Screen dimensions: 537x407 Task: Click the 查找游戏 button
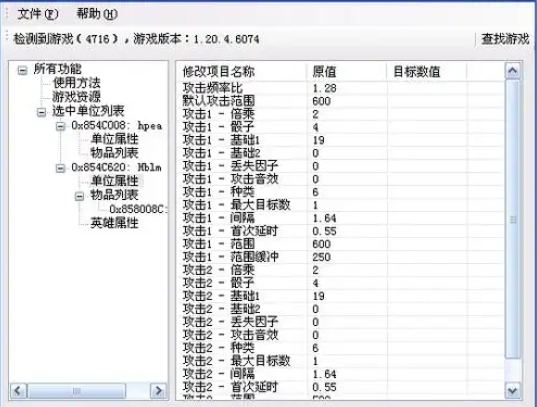click(x=505, y=39)
